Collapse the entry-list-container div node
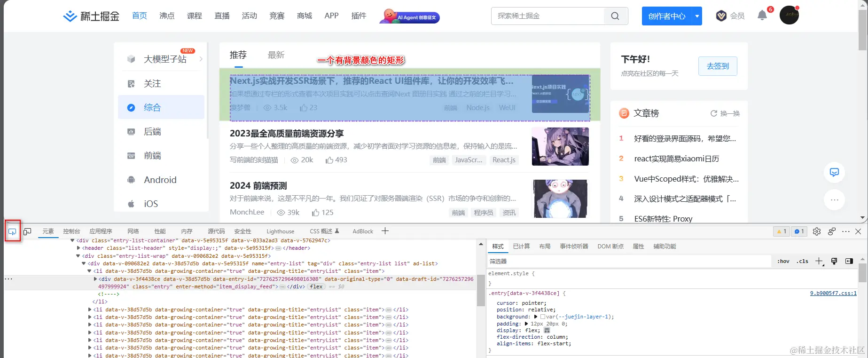 (72, 240)
